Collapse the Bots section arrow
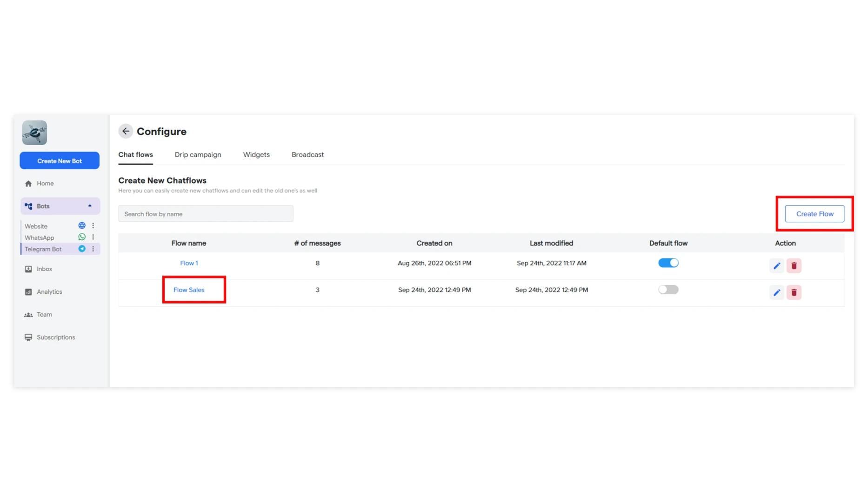The image size is (868, 502). click(x=90, y=206)
